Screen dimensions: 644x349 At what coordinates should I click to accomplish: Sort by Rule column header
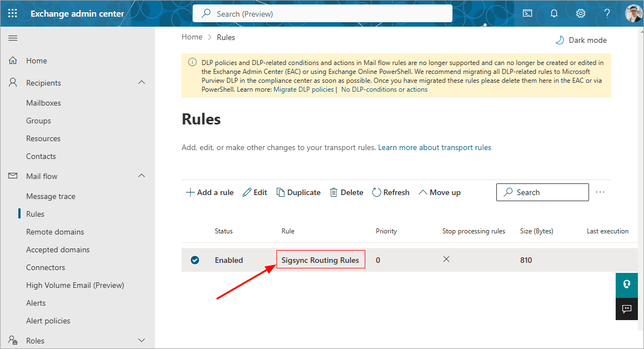[288, 231]
